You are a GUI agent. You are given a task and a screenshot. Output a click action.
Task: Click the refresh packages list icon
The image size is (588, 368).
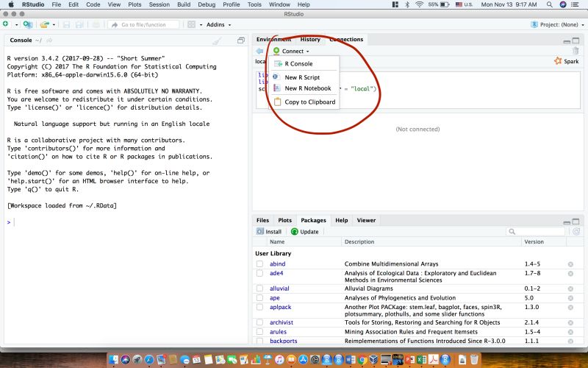point(576,232)
